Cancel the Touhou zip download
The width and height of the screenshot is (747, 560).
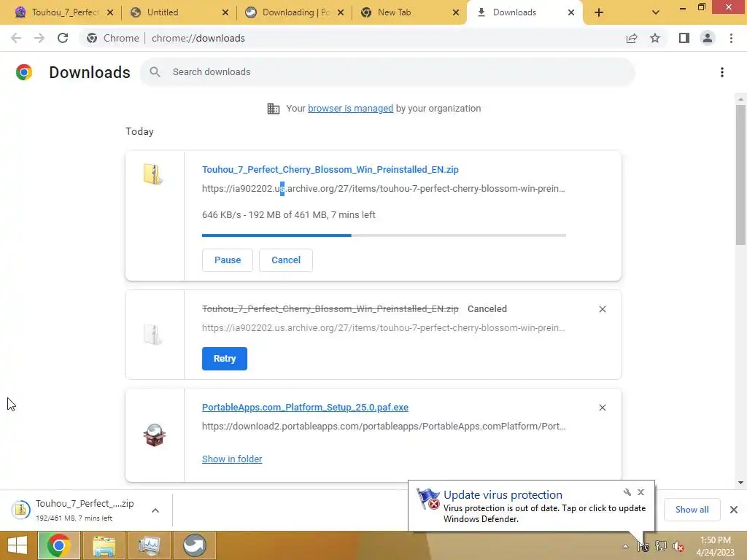(286, 260)
